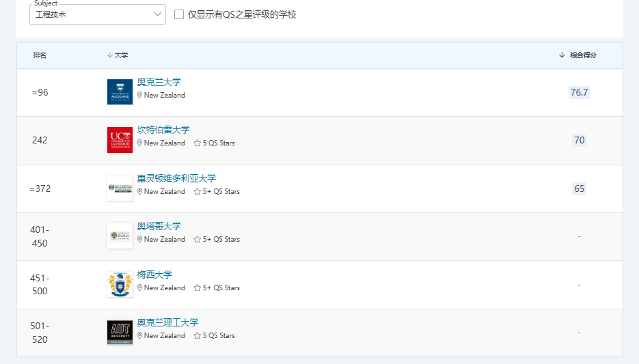The image size is (639, 364).
Task: Open the 奥克兰大学 link
Action: tap(159, 82)
